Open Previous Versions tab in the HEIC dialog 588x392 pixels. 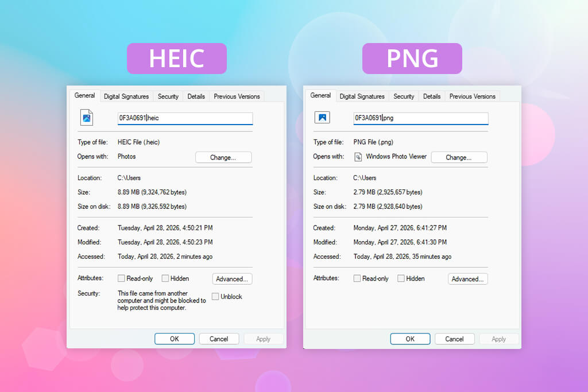(x=237, y=96)
